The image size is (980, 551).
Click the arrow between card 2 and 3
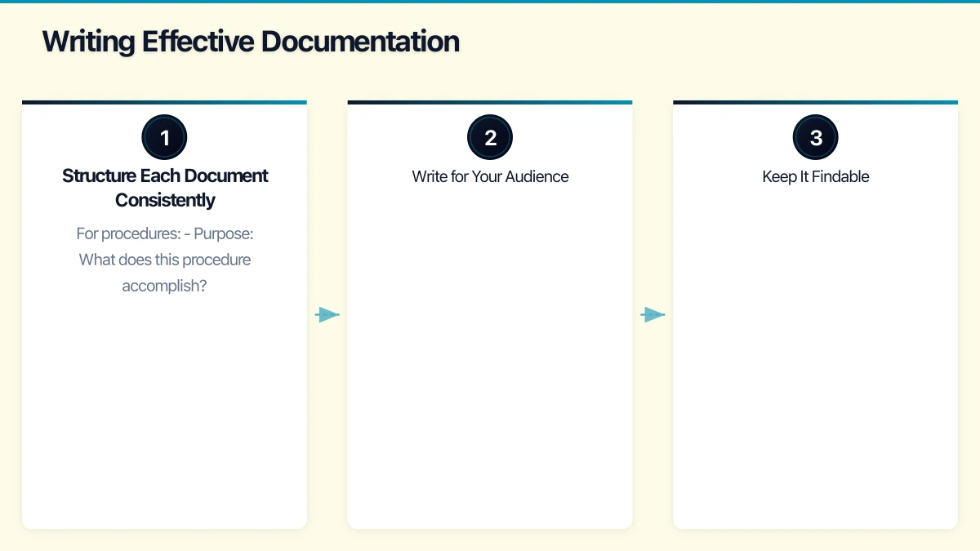click(x=653, y=314)
